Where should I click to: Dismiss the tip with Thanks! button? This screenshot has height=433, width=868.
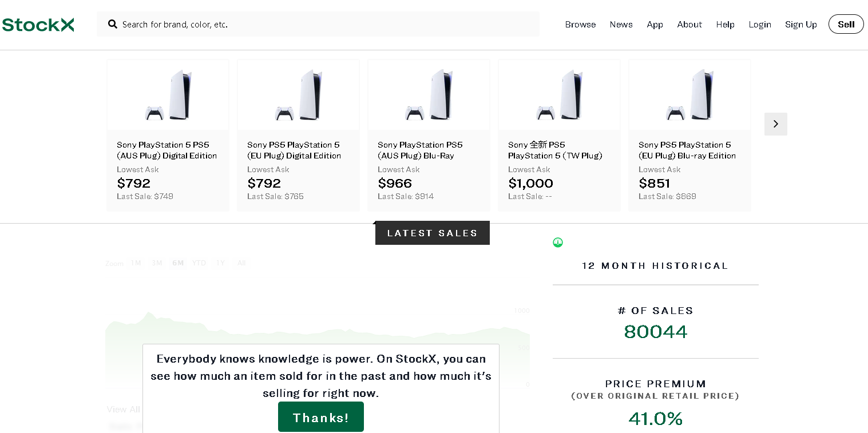coord(320,417)
